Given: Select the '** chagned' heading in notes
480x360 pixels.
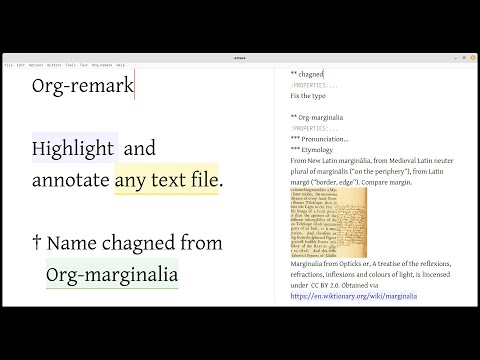Looking at the screenshot, I should coord(307,74).
